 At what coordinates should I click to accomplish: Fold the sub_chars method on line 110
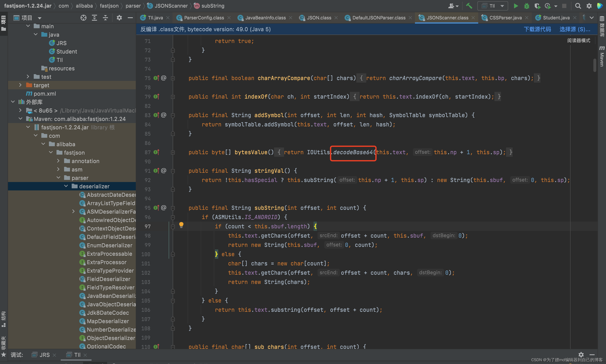click(x=173, y=347)
